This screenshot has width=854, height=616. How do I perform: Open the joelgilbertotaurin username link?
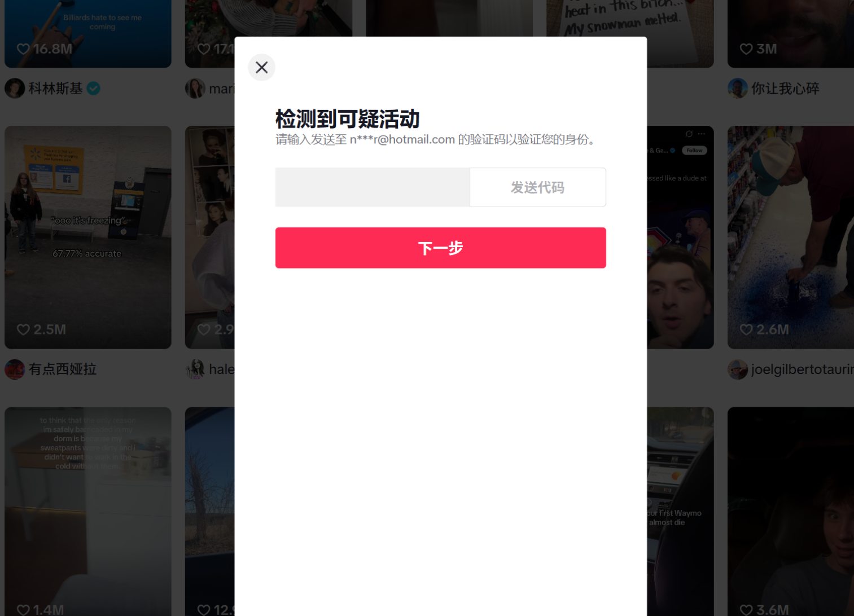[803, 369]
